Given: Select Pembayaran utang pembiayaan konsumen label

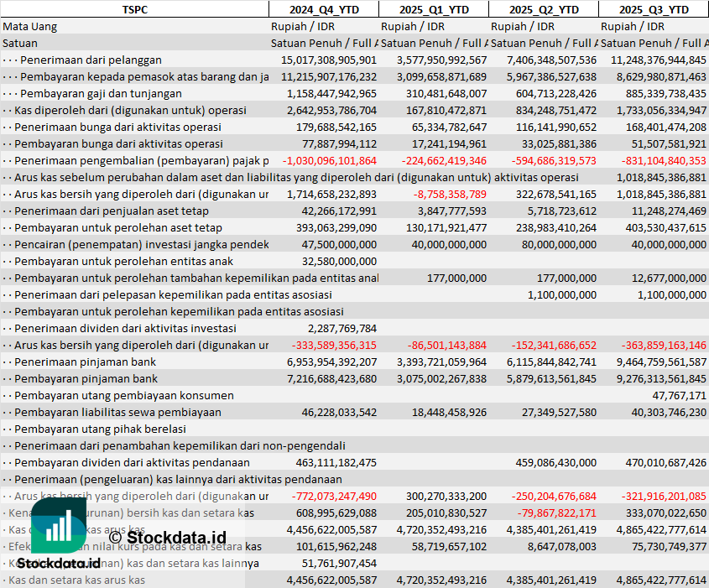Looking at the screenshot, I should [x=124, y=395].
